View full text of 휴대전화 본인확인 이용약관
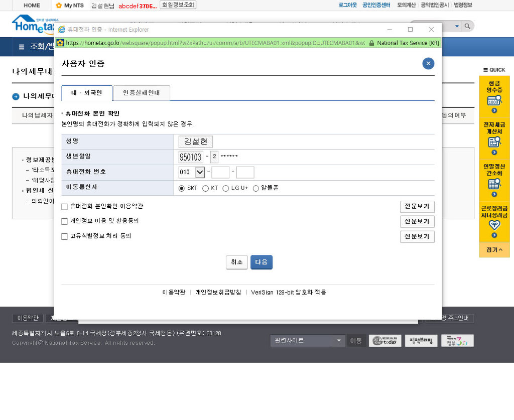Viewport: 514px width, 420px height. pos(417,206)
